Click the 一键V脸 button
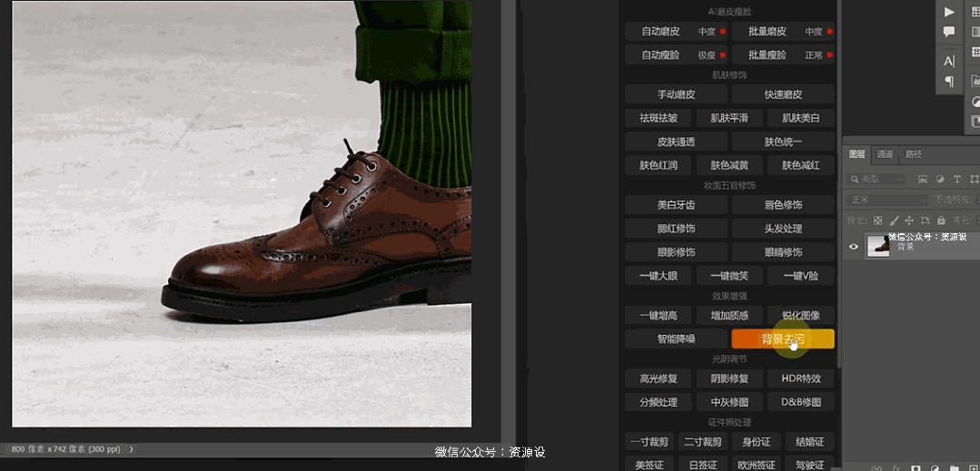 click(x=801, y=276)
